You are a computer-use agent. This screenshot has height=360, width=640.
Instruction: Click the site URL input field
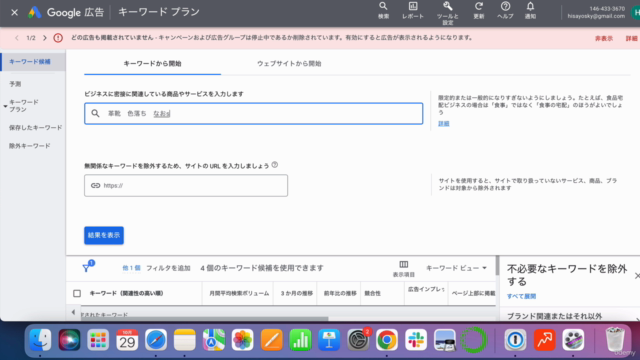point(186,186)
